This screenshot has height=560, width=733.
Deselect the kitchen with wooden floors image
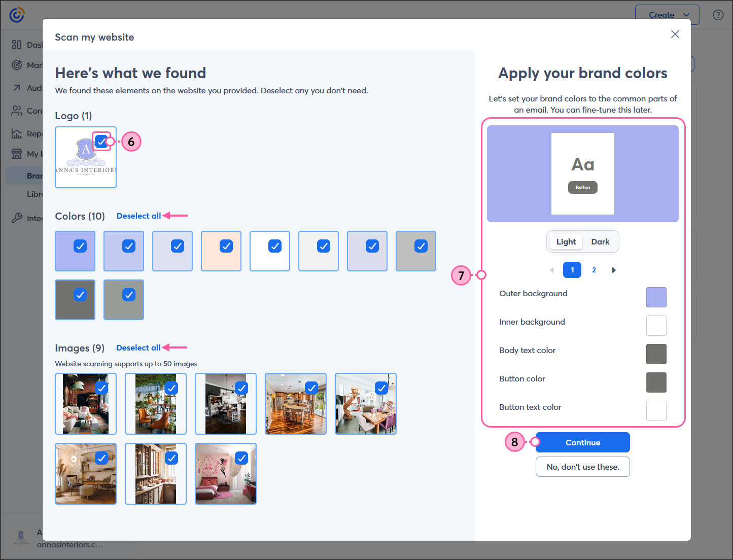[x=311, y=388]
